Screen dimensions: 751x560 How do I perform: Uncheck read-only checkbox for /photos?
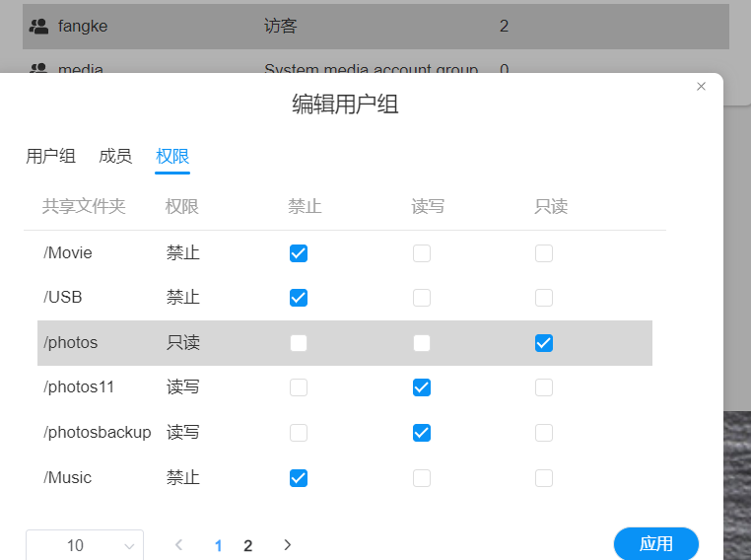[544, 343]
